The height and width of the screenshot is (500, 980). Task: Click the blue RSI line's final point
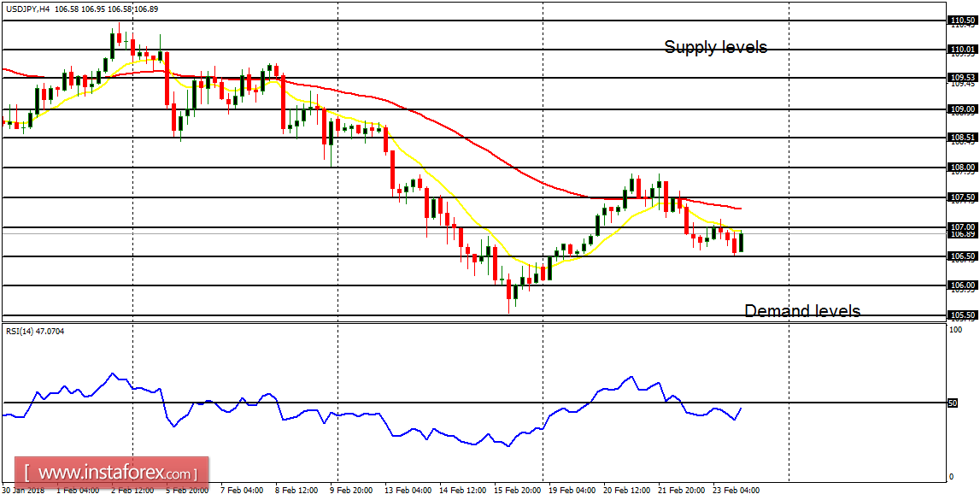pyautogui.click(x=742, y=409)
